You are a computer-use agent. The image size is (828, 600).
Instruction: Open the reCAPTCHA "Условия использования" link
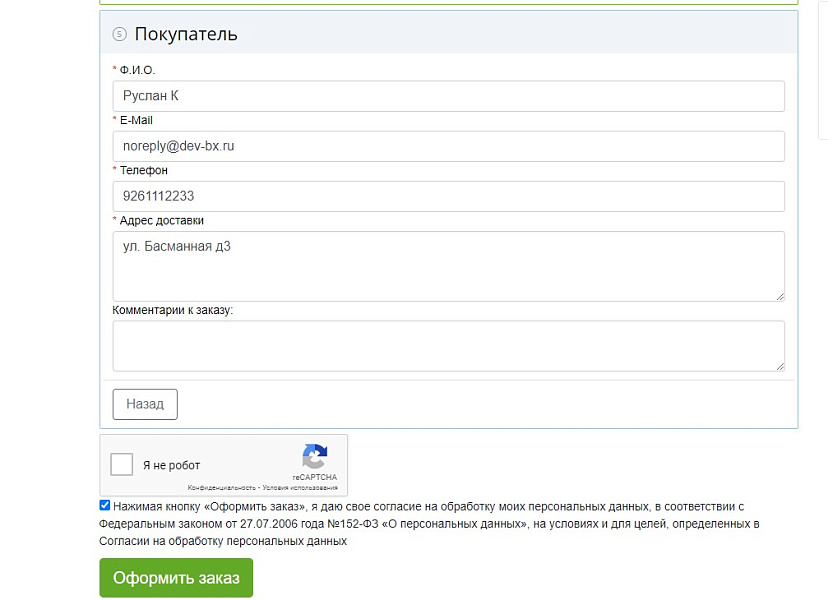301,488
